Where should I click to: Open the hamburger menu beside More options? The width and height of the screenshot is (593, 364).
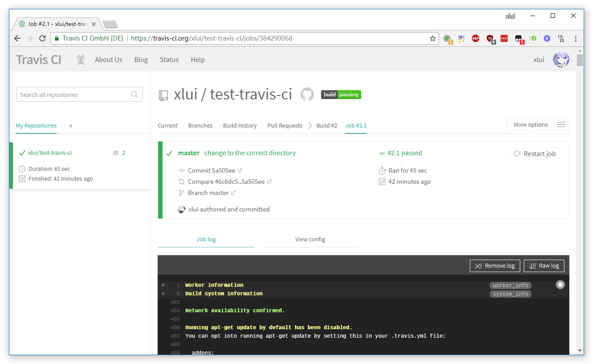pyautogui.click(x=561, y=124)
